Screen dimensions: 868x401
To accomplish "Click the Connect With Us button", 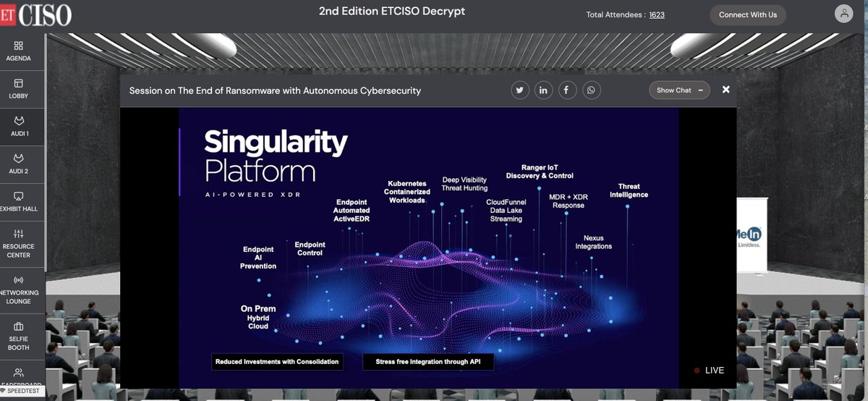I will [x=748, y=14].
